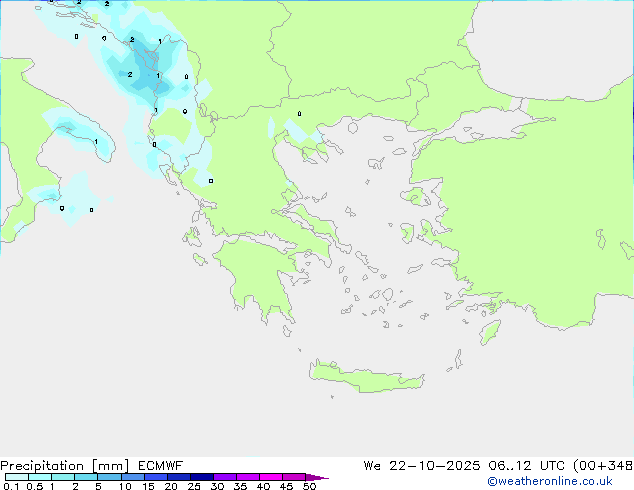Image resolution: width=634 pixels, height=490 pixels.
Task: Click the 'Precipitation [mm]' legend title
Action: tap(65, 466)
